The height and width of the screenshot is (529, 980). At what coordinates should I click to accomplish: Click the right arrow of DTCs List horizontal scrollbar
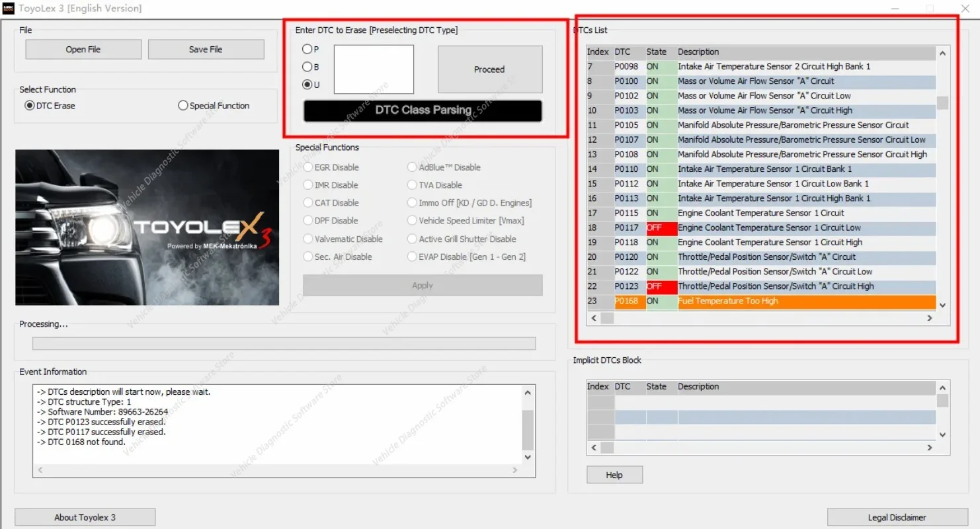click(x=930, y=318)
